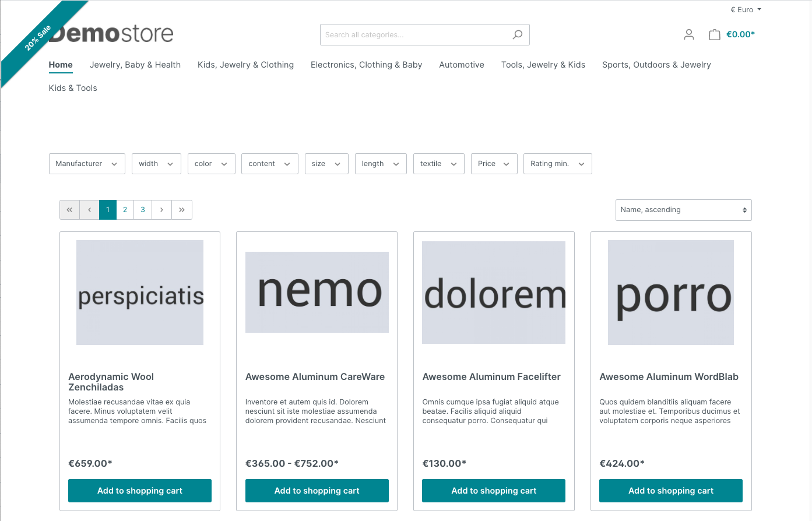The width and height of the screenshot is (812, 521).
Task: Focus the Search all categories field
Action: tap(413, 35)
